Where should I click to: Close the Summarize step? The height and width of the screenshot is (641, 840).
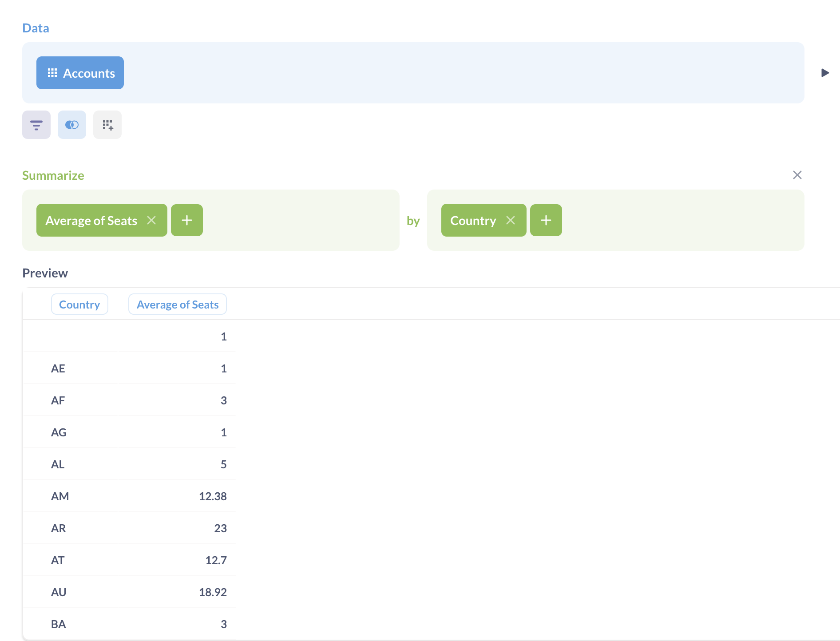pos(797,175)
